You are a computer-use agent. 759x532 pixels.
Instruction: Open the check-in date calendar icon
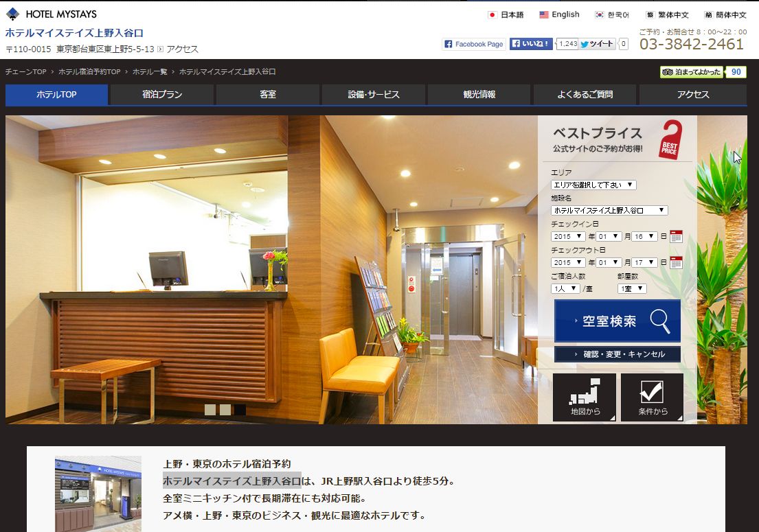point(676,236)
